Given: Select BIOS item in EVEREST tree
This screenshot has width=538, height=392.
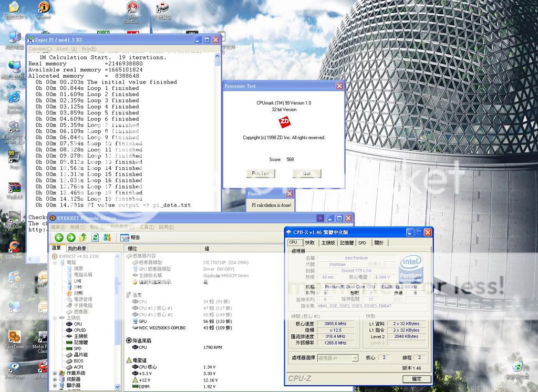Looking at the screenshot, I should (x=75, y=361).
